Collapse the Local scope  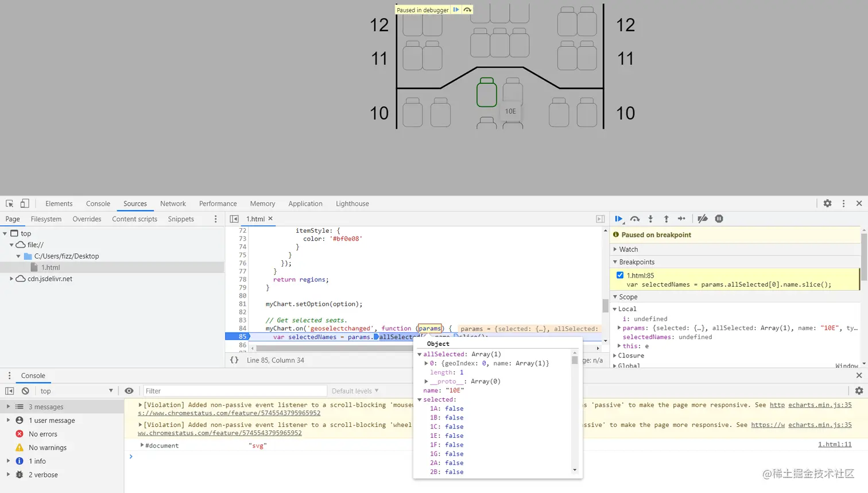pyautogui.click(x=615, y=309)
